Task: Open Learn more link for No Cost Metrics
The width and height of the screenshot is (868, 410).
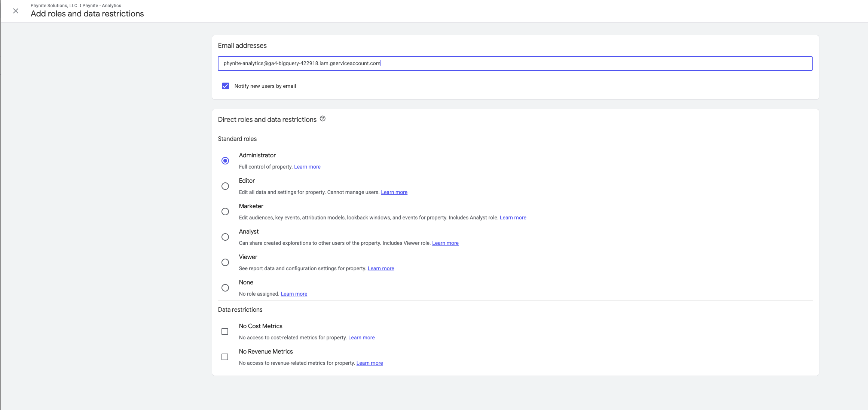Action: point(361,337)
